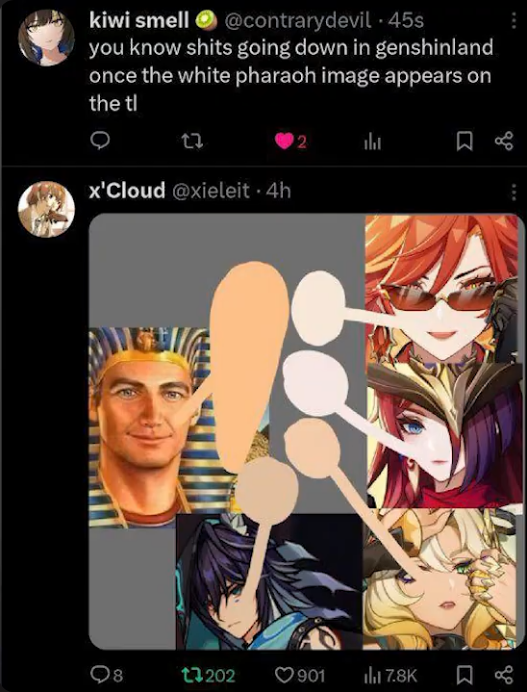527x692 pixels.
Task: Unlike the tweet with 2 likes
Action: [290, 141]
